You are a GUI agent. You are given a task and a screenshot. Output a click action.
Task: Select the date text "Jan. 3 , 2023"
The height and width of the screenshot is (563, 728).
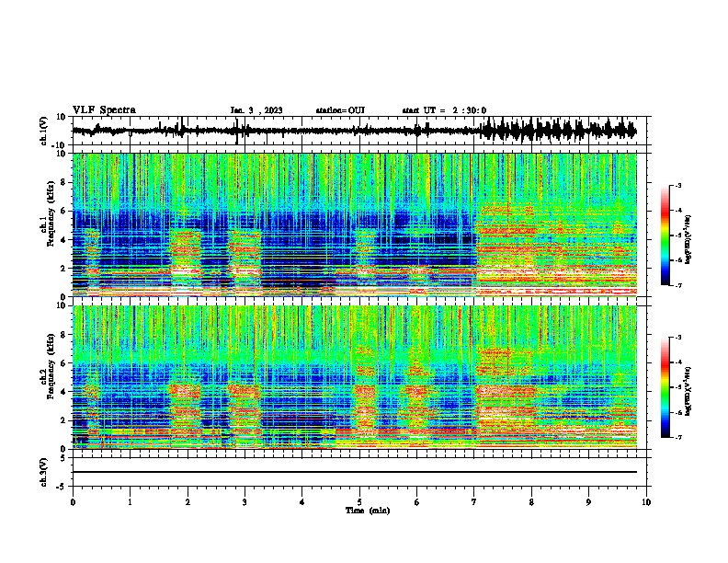pos(256,110)
